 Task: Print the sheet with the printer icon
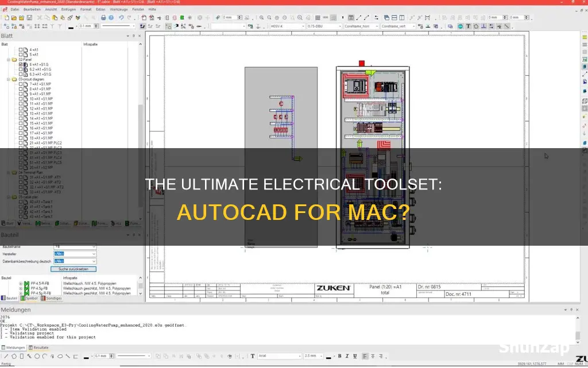point(103,18)
